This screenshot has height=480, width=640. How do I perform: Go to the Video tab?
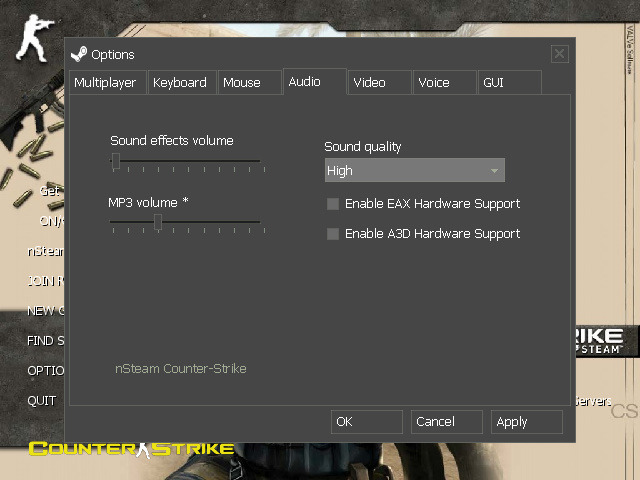[x=369, y=83]
